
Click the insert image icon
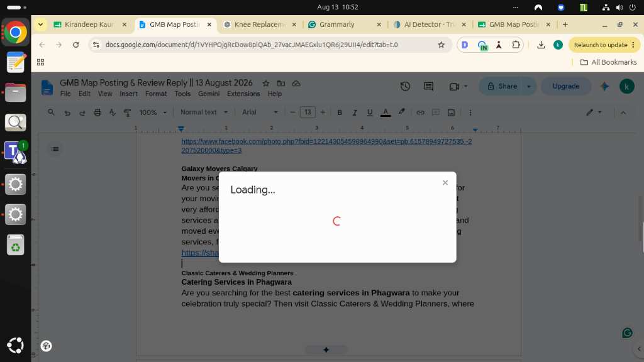[451, 112]
